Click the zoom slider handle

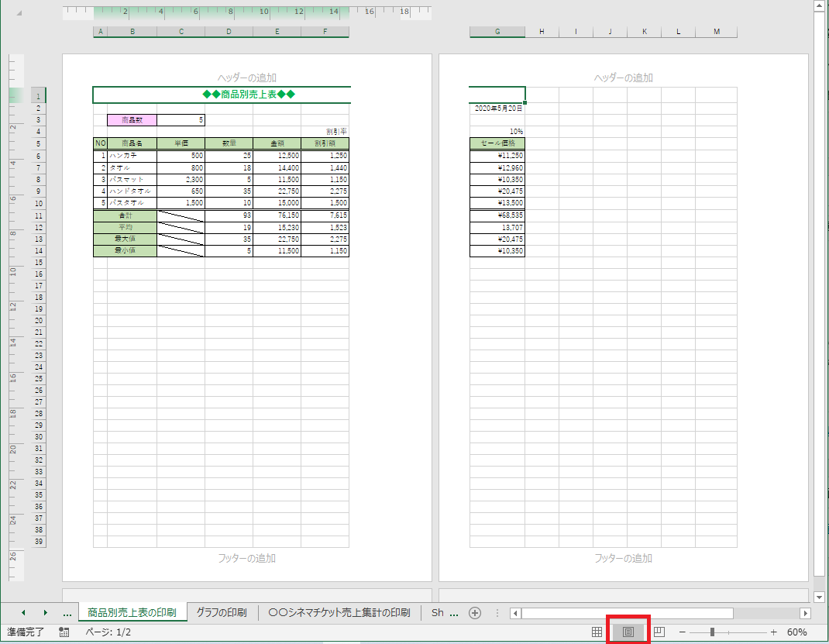(712, 632)
